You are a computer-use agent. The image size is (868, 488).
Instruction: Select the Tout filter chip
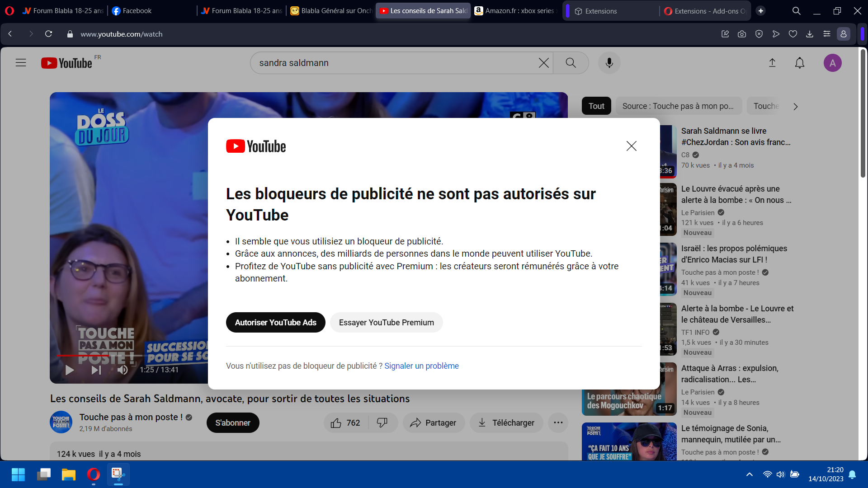point(596,106)
